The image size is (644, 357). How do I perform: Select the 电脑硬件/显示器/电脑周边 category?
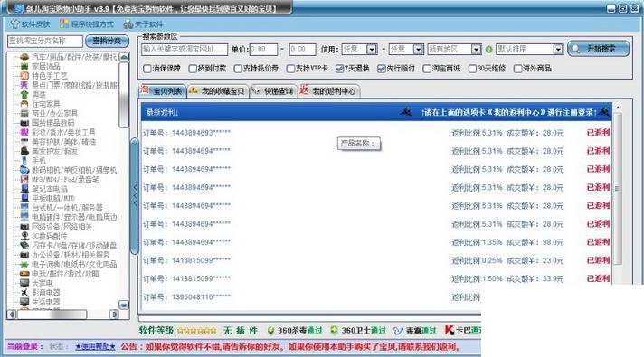click(x=74, y=217)
